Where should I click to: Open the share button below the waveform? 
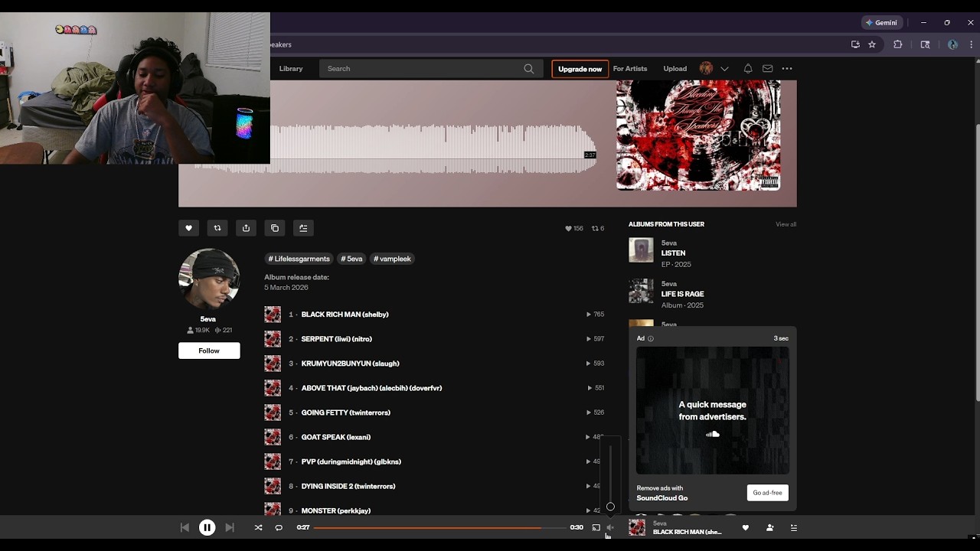[246, 228]
